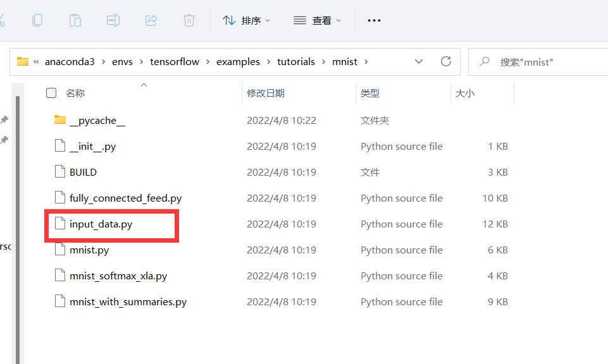This screenshot has height=364, width=608.
Task: Share the selected file via share icon
Action: [151, 20]
